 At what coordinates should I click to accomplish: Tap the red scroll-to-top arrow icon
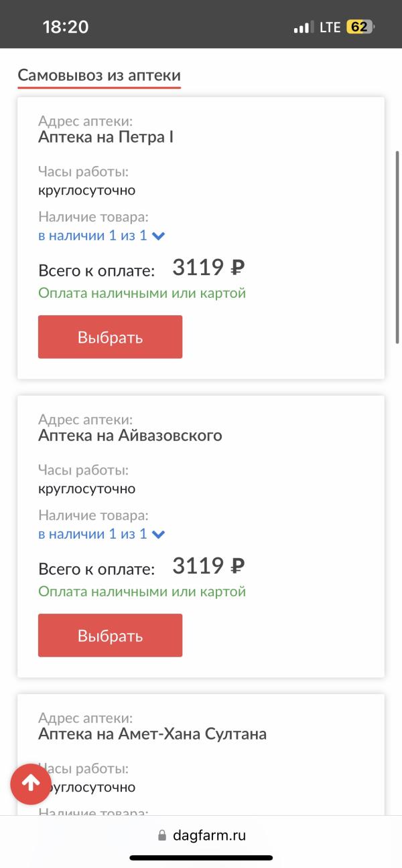(x=31, y=784)
